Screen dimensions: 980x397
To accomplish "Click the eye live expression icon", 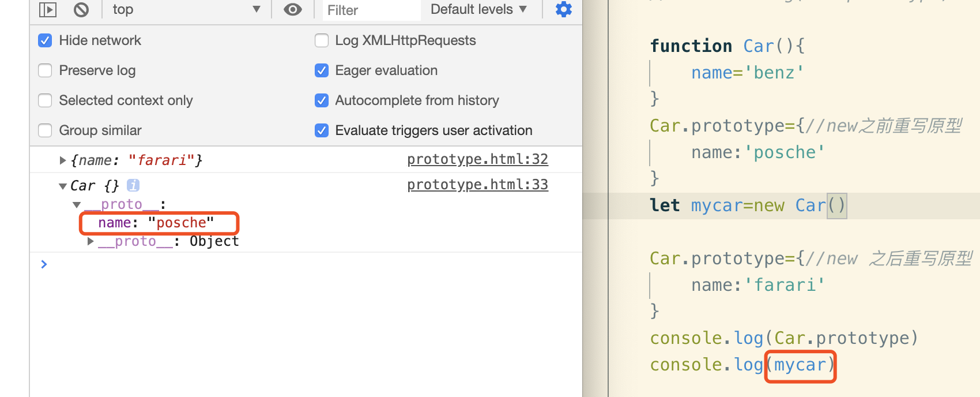I will point(293,9).
